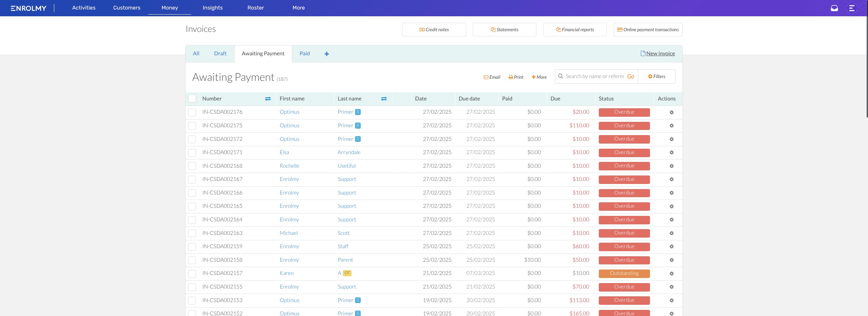Open Michael first name link

pos(289,233)
